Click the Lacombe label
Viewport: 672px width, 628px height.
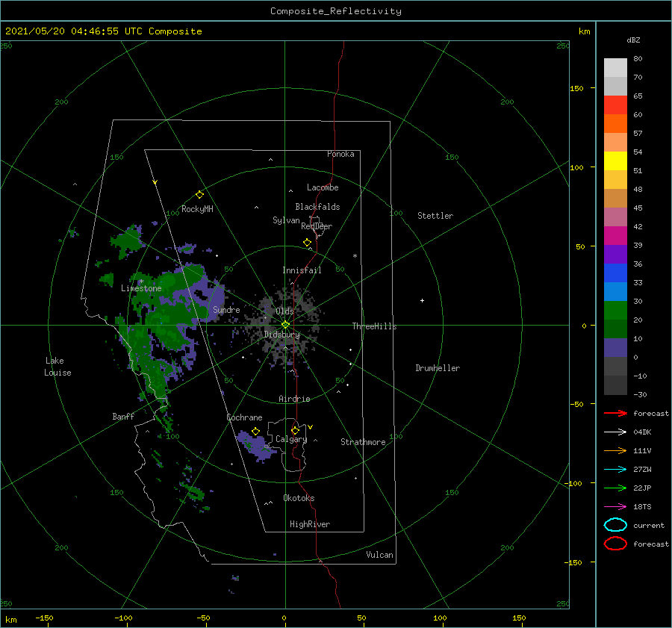323,187
